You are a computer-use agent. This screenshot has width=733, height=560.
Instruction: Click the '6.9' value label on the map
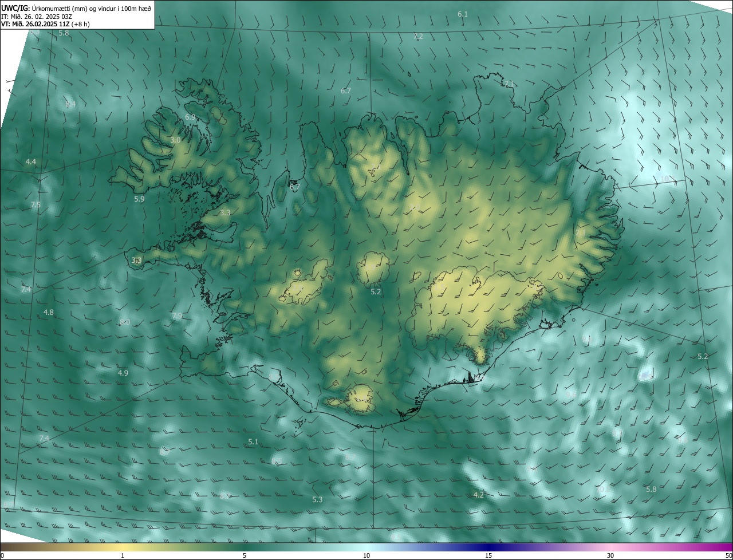tap(190, 117)
